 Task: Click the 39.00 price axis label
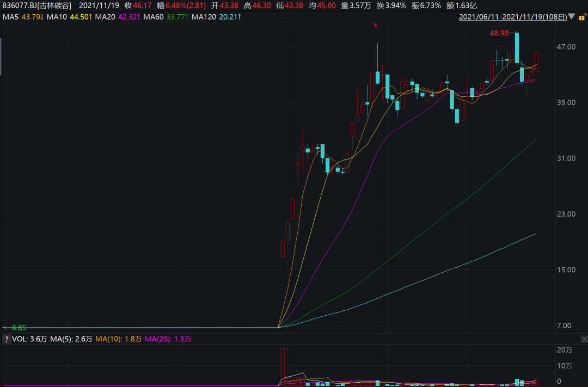coord(566,102)
